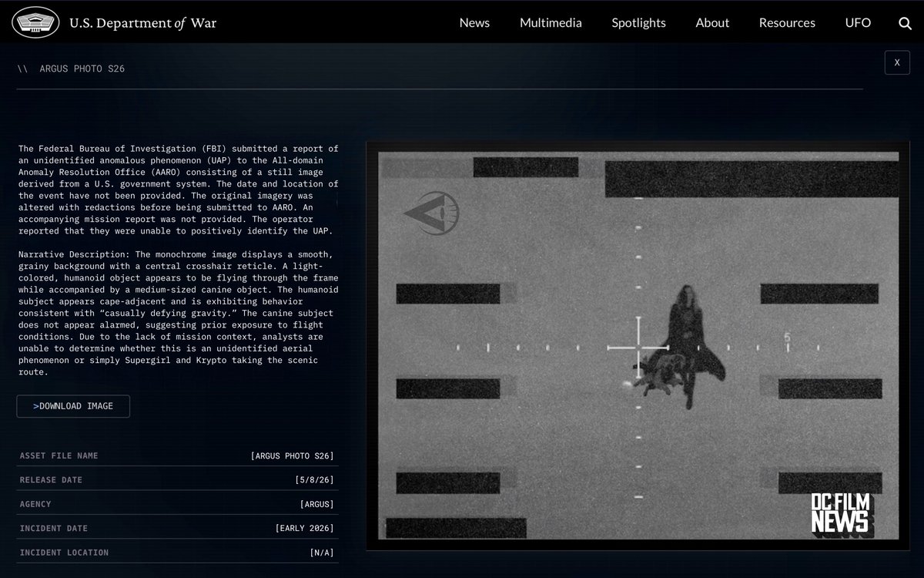
Task: Click the [ARGUS] agency value
Action: pyautogui.click(x=317, y=504)
